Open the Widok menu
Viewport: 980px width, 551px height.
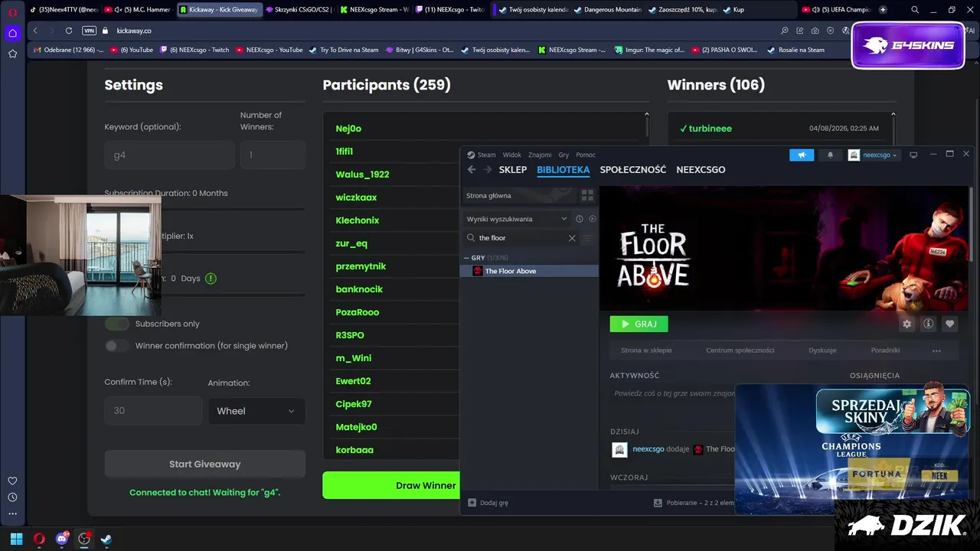click(511, 155)
